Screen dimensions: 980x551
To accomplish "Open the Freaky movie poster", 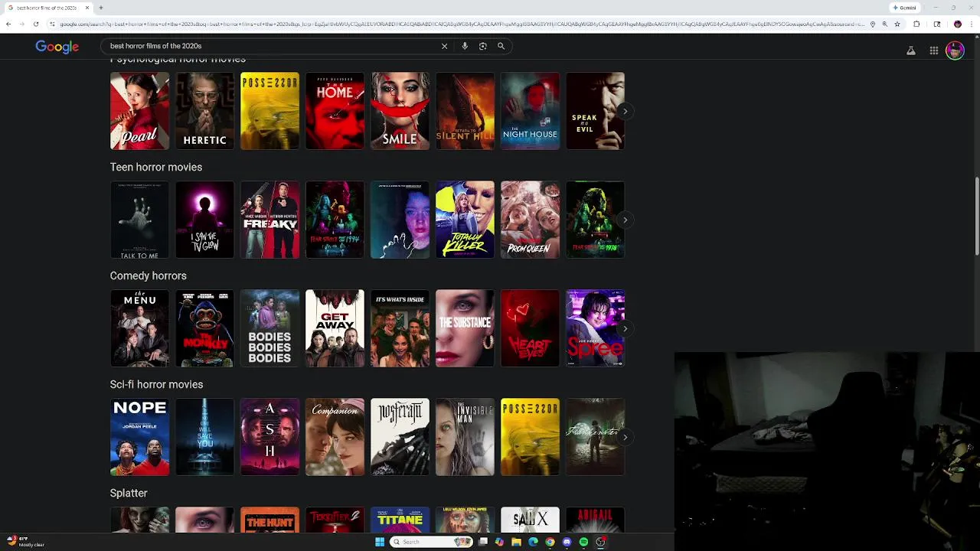I will [x=269, y=220].
